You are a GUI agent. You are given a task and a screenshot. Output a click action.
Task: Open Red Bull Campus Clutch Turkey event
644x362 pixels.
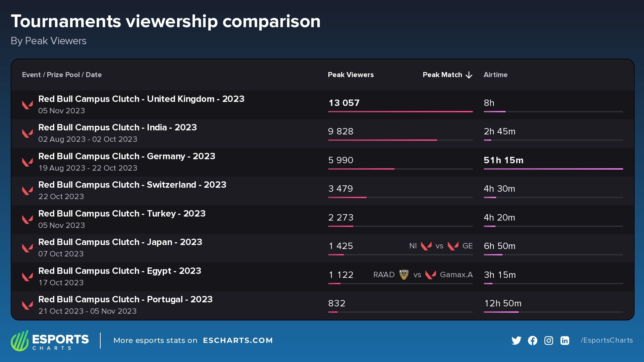(122, 214)
